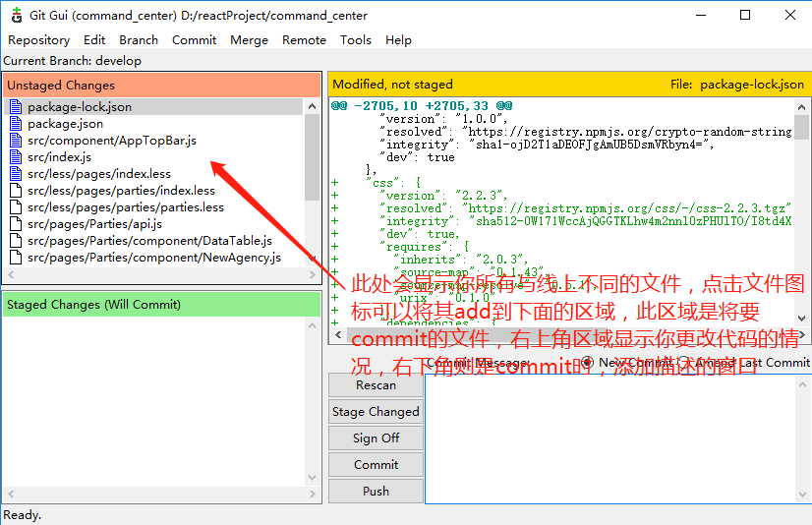Click the Git Gui title bar icon
Viewport: 812px width, 525px height.
click(17, 15)
